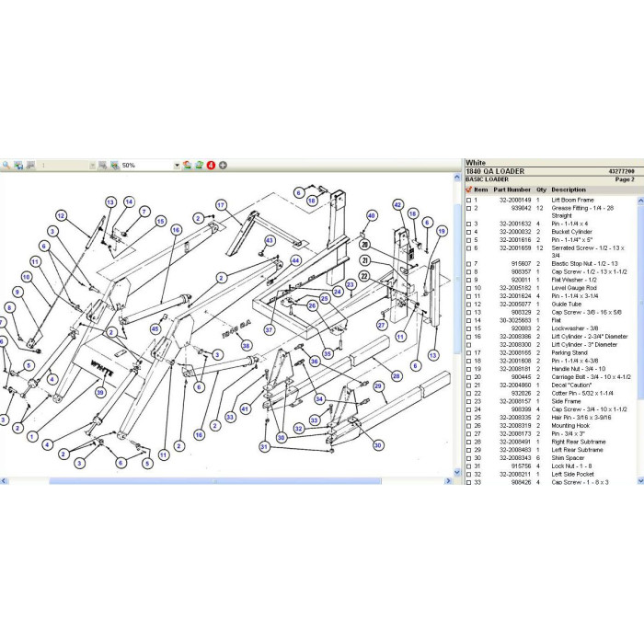Click the second rotate image icon
The image size is (644, 644).
click(200, 165)
